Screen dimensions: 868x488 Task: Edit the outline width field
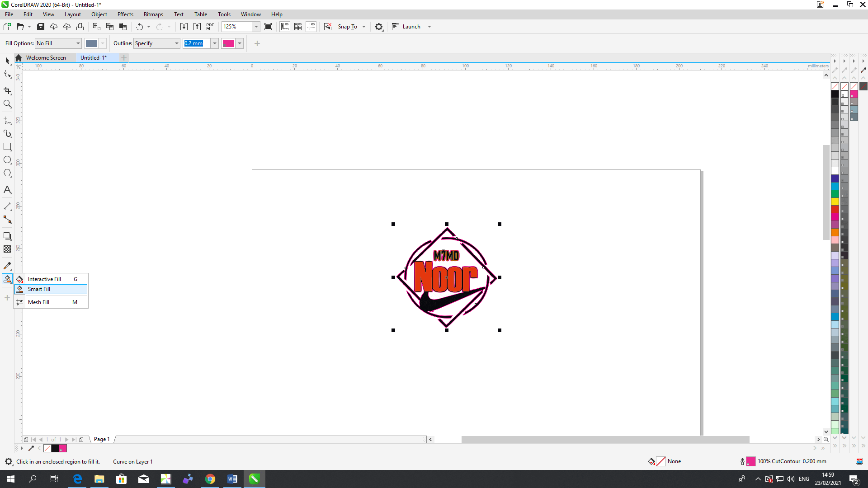coord(196,43)
